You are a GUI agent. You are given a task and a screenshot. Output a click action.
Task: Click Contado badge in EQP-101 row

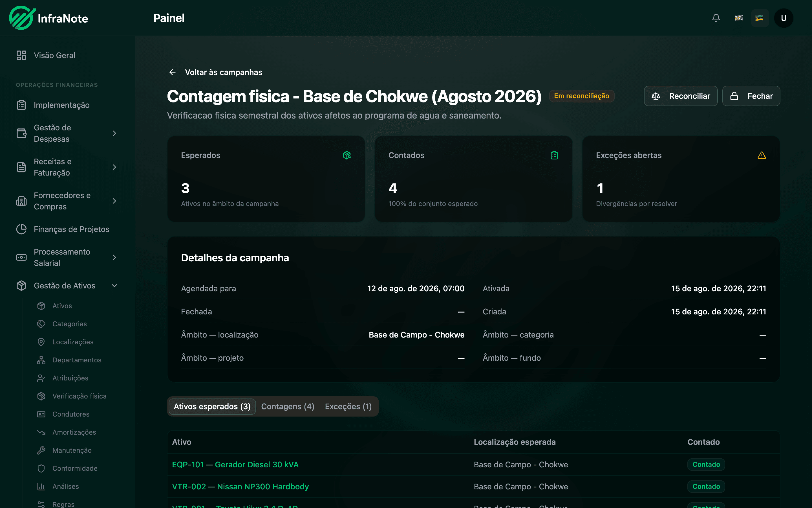tap(706, 464)
